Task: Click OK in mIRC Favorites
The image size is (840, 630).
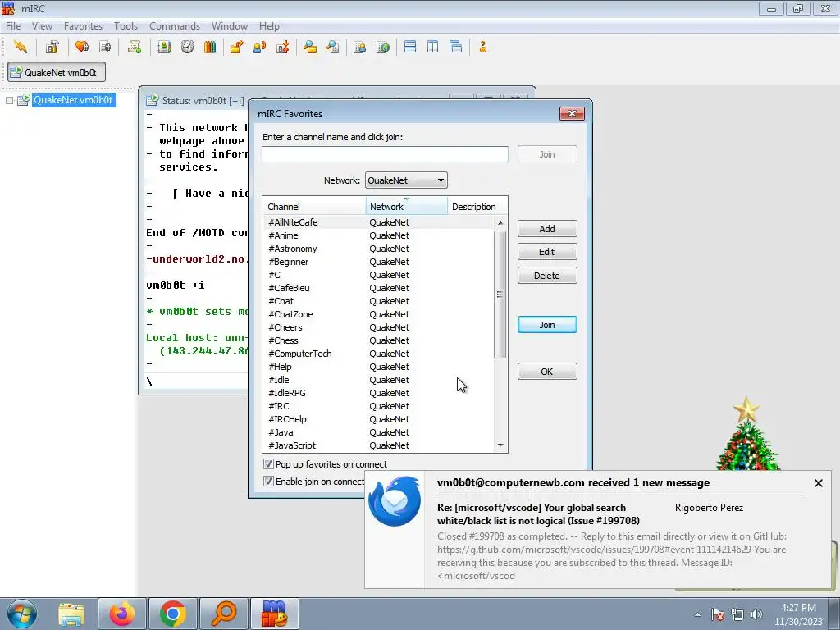Action: (547, 372)
